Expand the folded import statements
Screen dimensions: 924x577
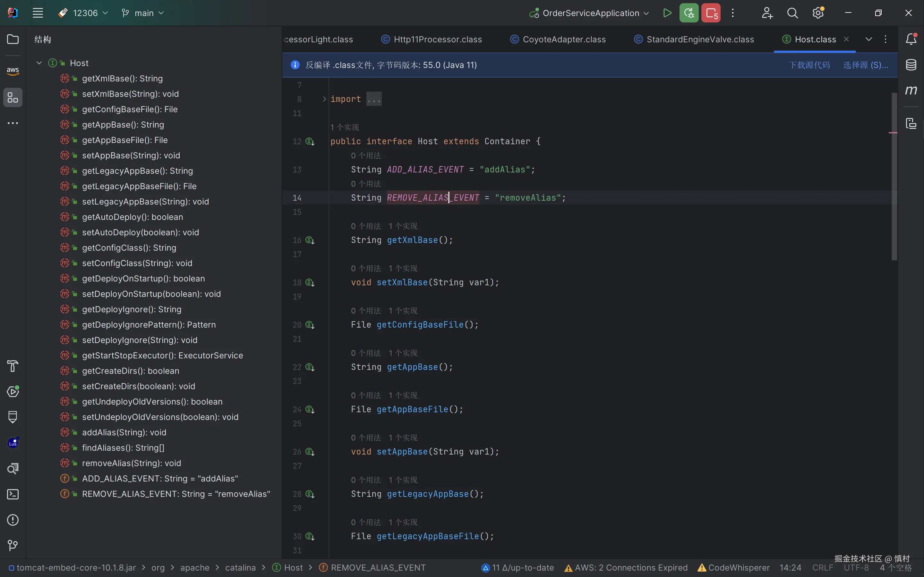coord(324,99)
